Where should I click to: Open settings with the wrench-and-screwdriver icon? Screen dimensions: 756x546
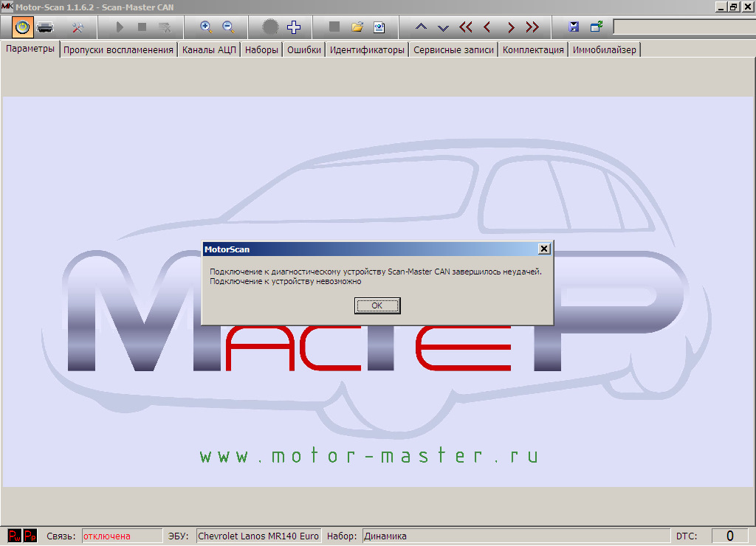pyautogui.click(x=78, y=27)
